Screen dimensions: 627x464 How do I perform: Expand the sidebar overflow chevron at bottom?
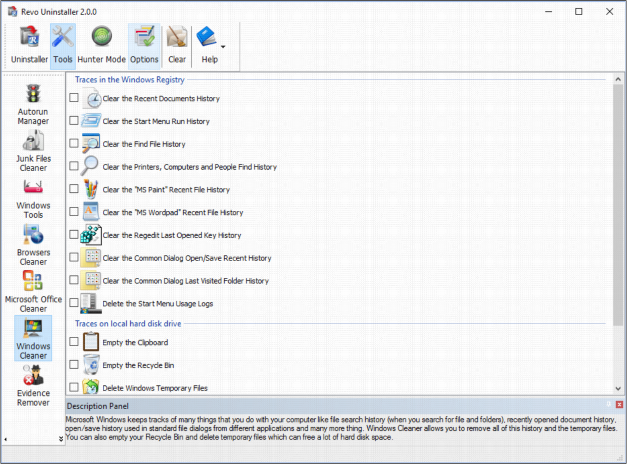click(x=61, y=439)
